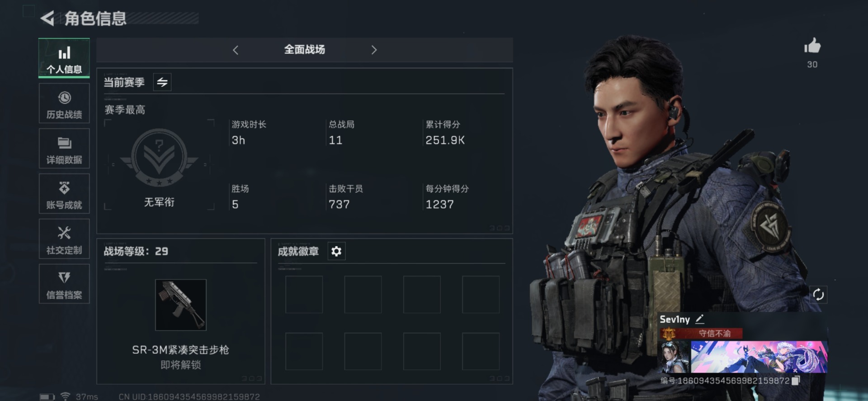Open the 详细数据 sidebar section
868x401 pixels.
[x=64, y=149]
